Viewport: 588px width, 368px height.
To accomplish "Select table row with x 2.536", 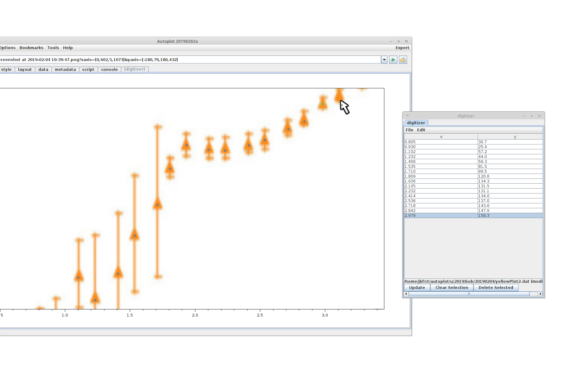I will (473, 201).
